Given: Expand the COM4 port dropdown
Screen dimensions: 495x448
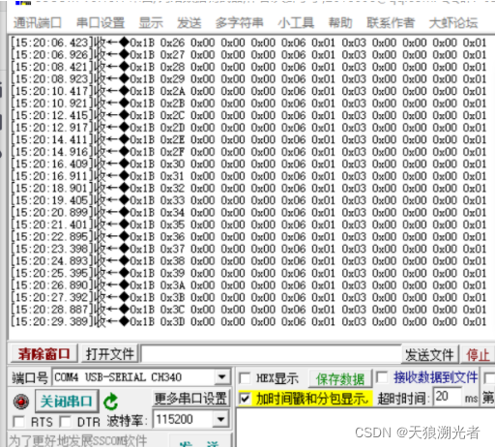Looking at the screenshot, I should (221, 377).
